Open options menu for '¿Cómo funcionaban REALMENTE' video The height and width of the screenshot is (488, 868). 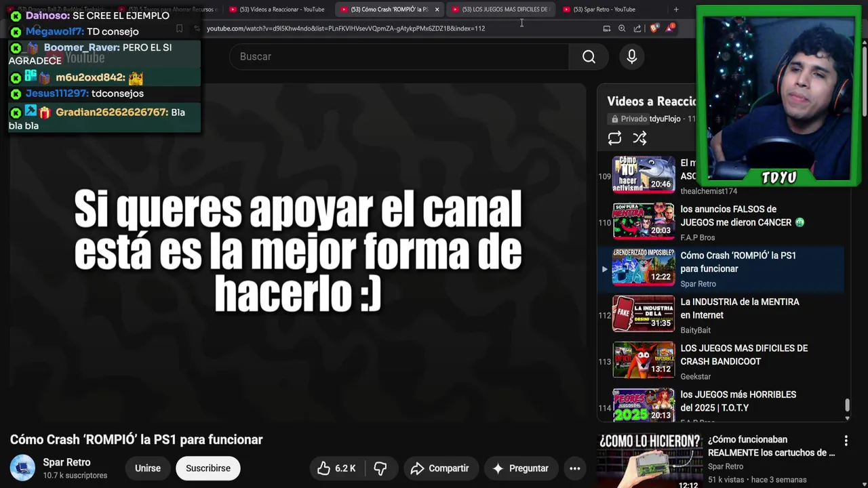click(x=846, y=441)
